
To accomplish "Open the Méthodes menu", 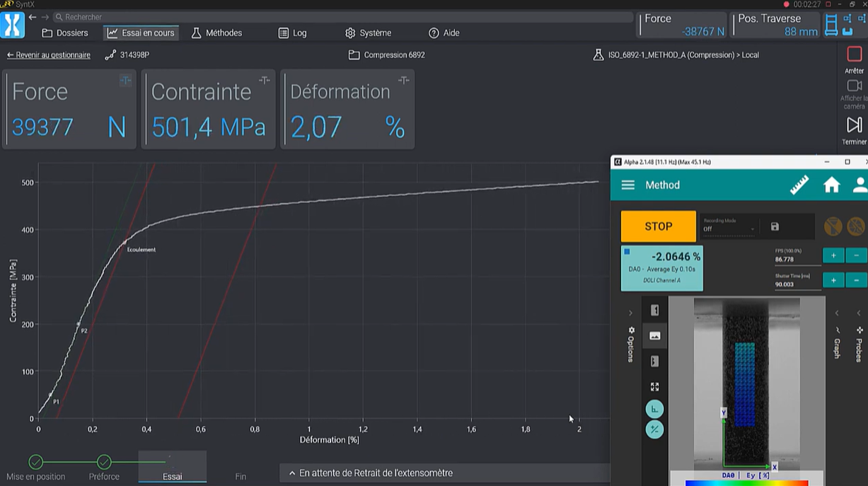I will click(216, 33).
